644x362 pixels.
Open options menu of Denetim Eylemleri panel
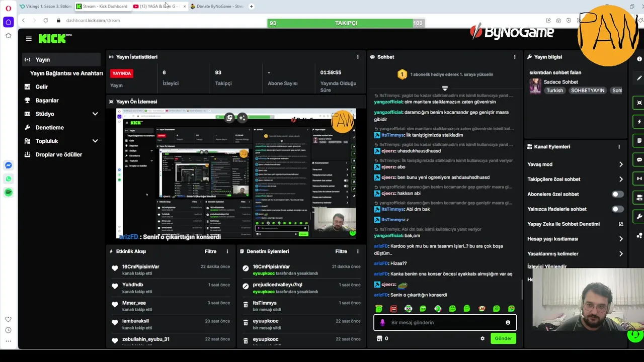[x=358, y=251]
